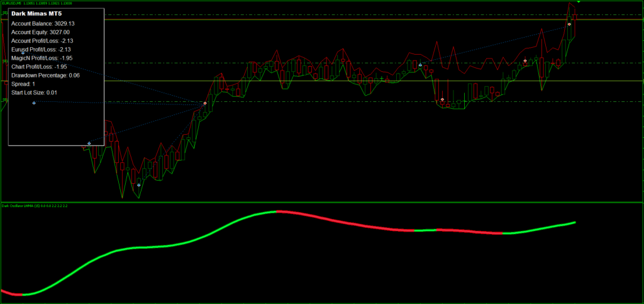Click the solid red horizontal level line

tap(377, 20)
